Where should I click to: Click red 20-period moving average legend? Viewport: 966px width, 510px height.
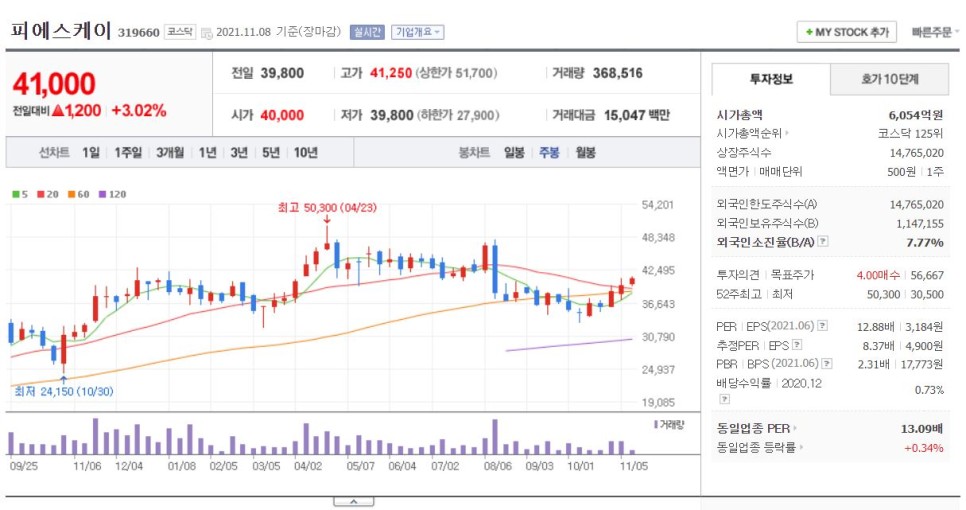coord(47,194)
